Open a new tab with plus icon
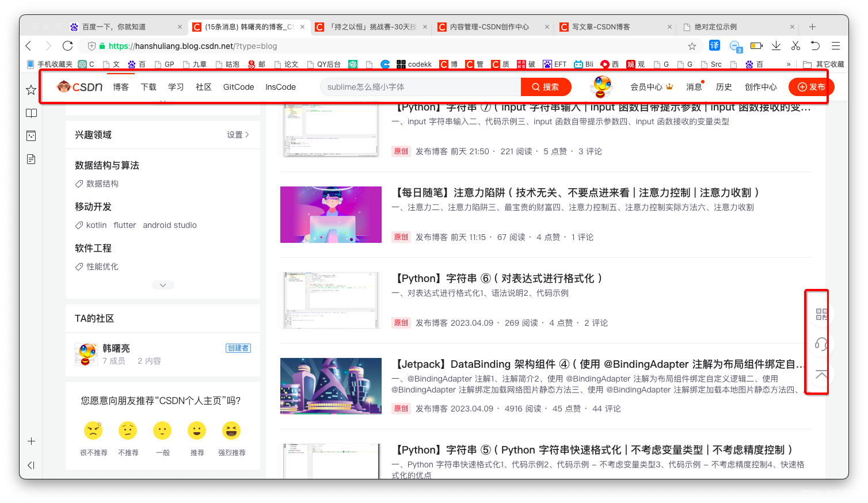 click(812, 26)
